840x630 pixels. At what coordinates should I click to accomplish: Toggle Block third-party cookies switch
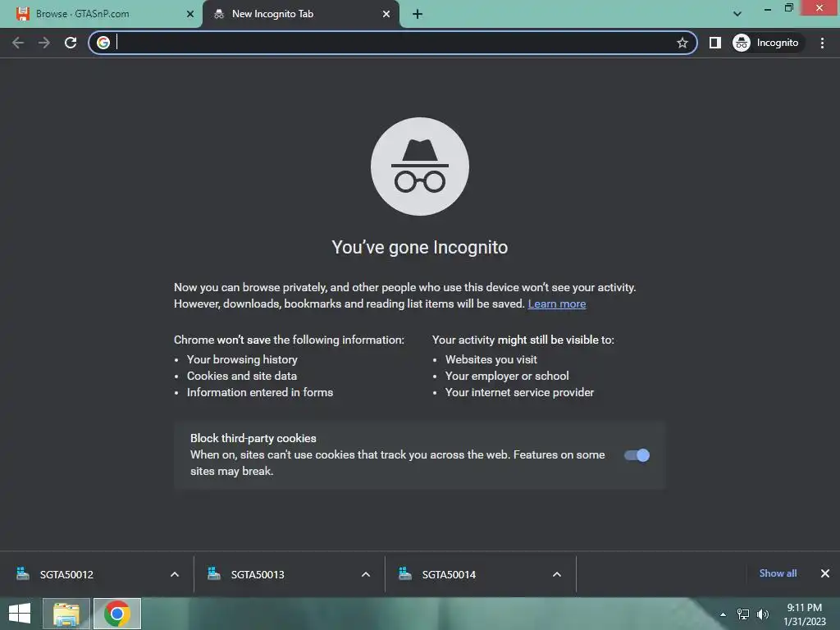click(637, 455)
